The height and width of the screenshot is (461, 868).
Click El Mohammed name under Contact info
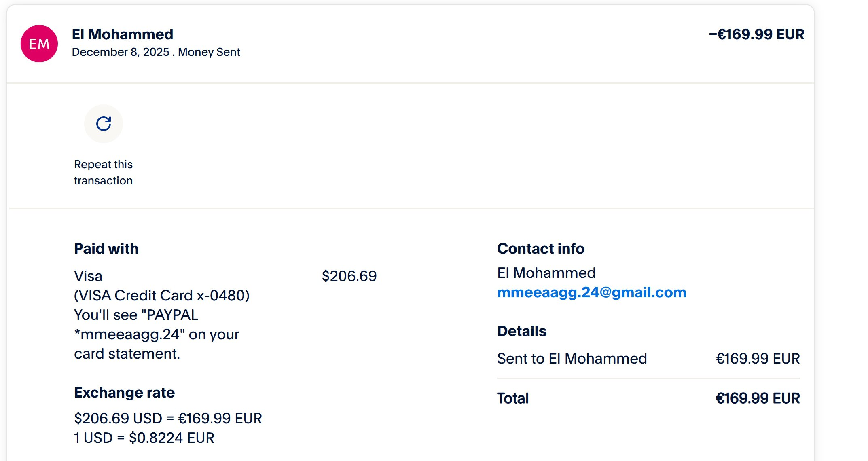(x=546, y=273)
